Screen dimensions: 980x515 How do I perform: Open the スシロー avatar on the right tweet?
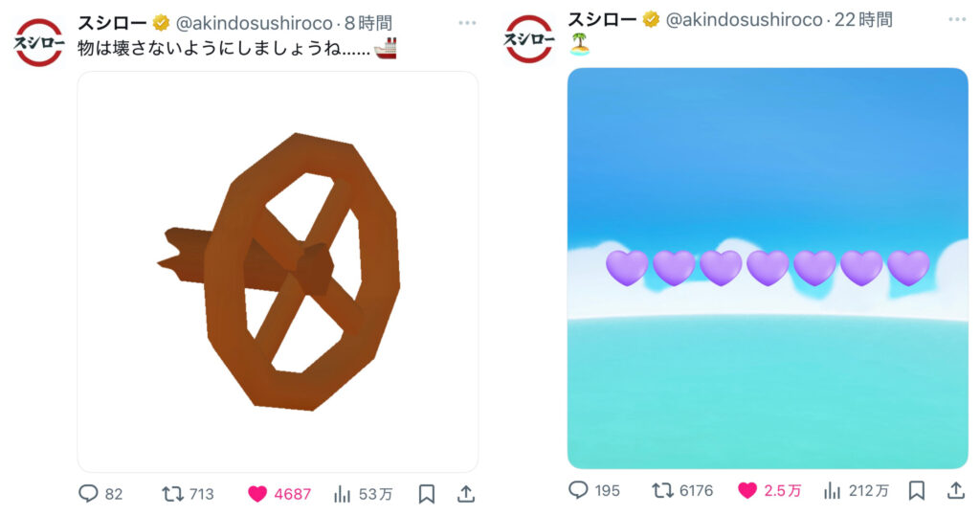click(528, 38)
